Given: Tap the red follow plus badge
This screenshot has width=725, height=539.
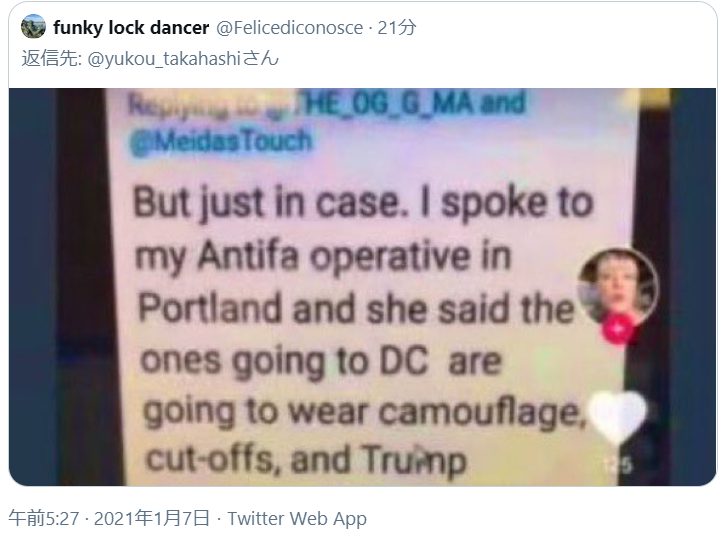Looking at the screenshot, I should click(617, 329).
